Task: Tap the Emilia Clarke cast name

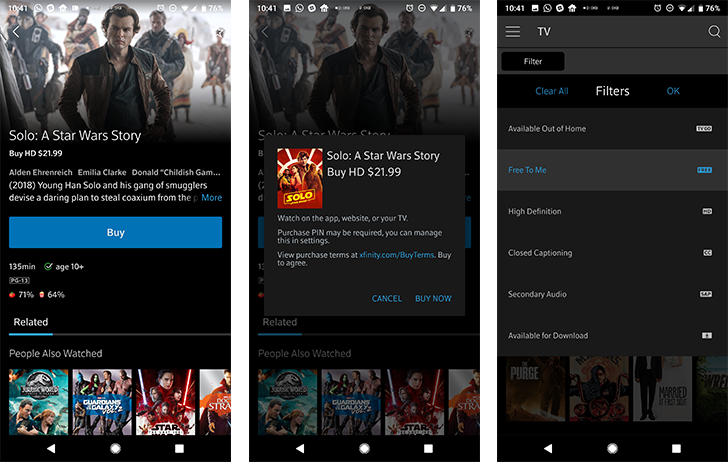Action: (102, 172)
